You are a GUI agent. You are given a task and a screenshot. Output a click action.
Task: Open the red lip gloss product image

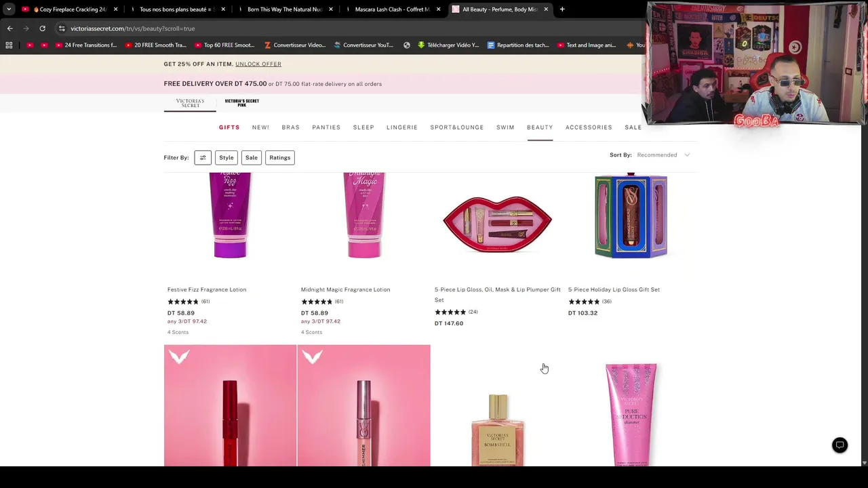click(230, 405)
